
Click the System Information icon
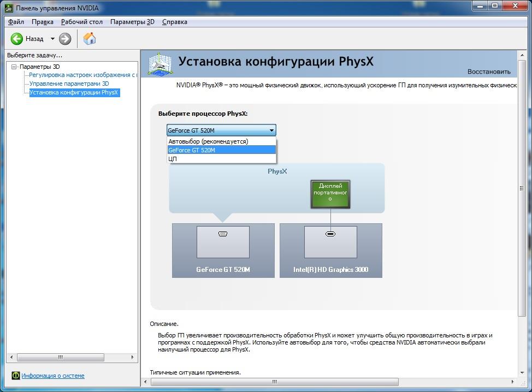16,376
